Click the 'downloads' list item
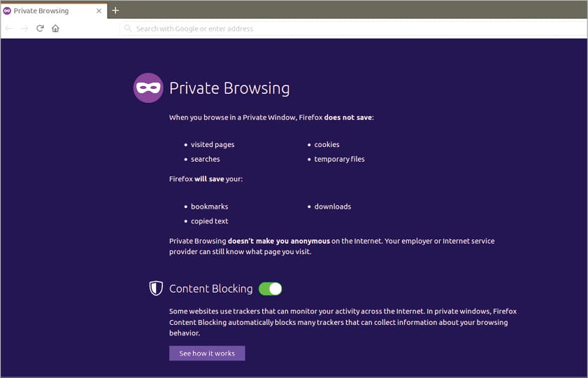Viewport: 588px width, 378px height. pyautogui.click(x=332, y=206)
